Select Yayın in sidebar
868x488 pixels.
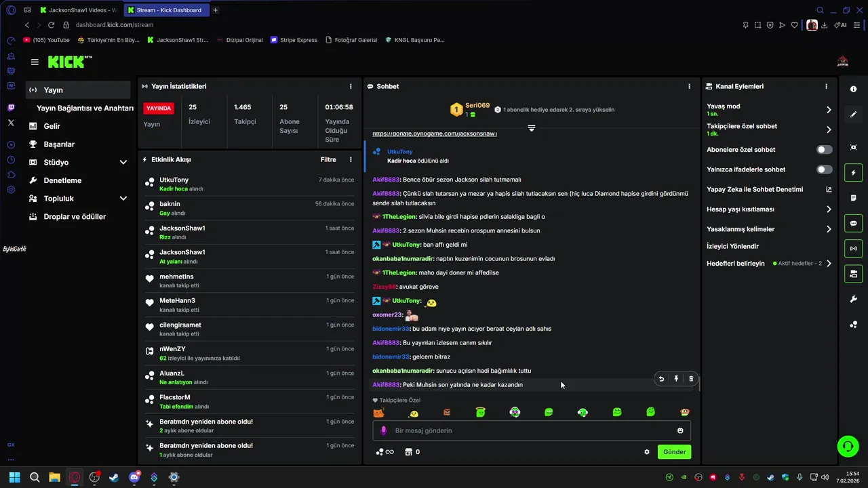78,90
